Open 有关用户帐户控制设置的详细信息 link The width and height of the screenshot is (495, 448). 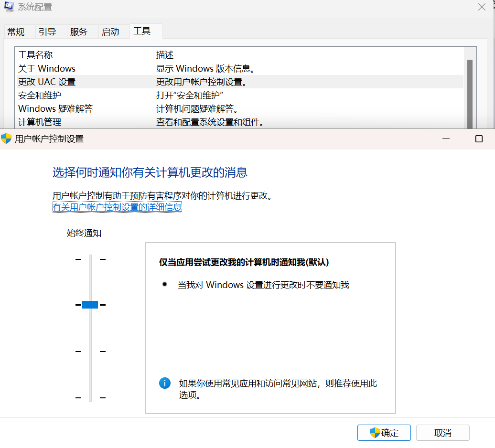[x=117, y=207]
